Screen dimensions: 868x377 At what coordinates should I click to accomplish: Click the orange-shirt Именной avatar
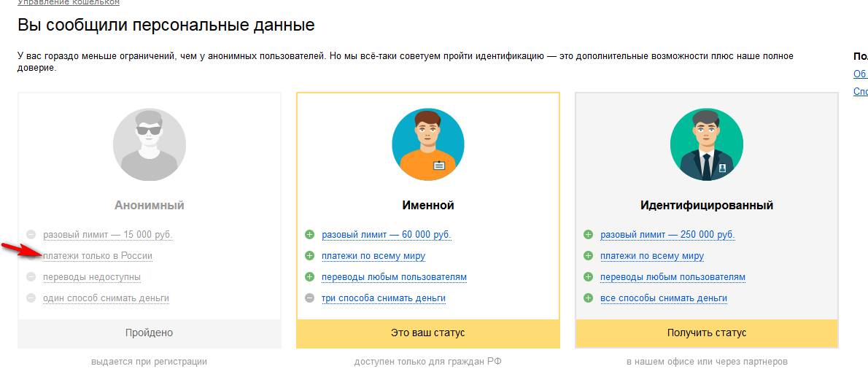(428, 144)
